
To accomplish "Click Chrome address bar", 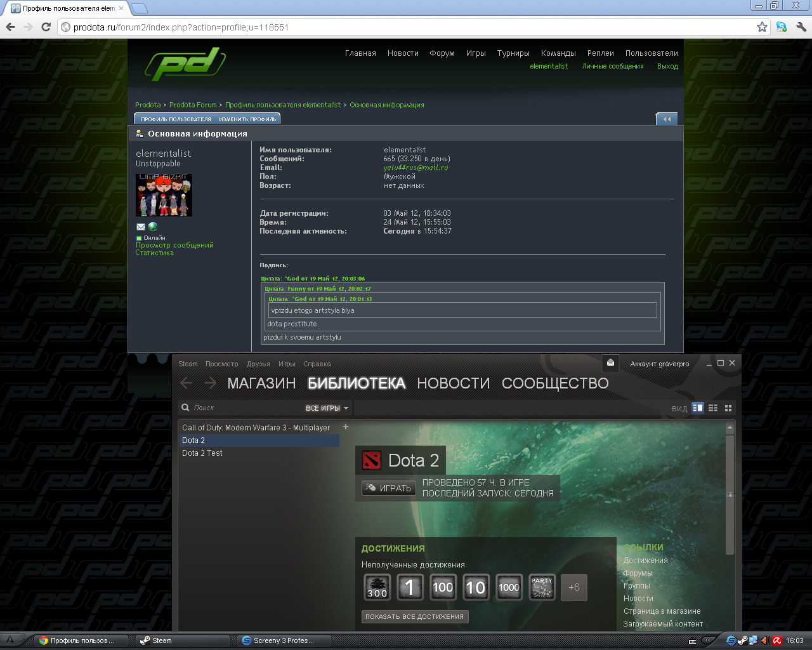I will point(406,27).
